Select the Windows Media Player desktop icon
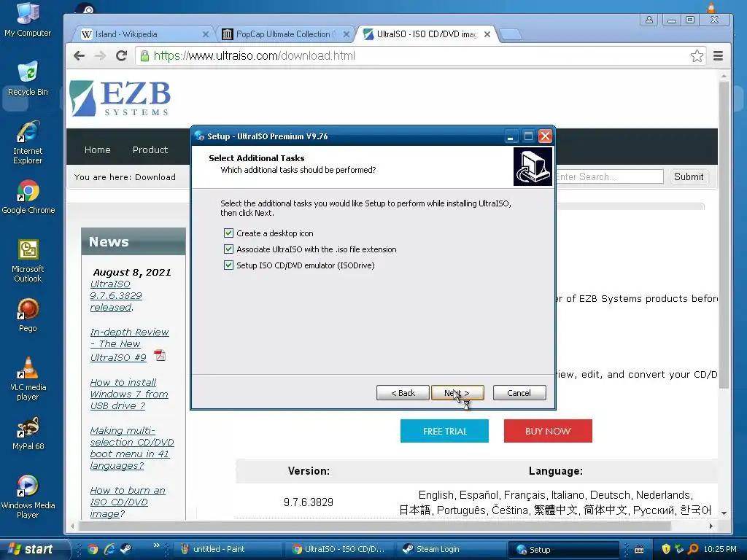Screen dimensions: 747x560 tap(28, 497)
